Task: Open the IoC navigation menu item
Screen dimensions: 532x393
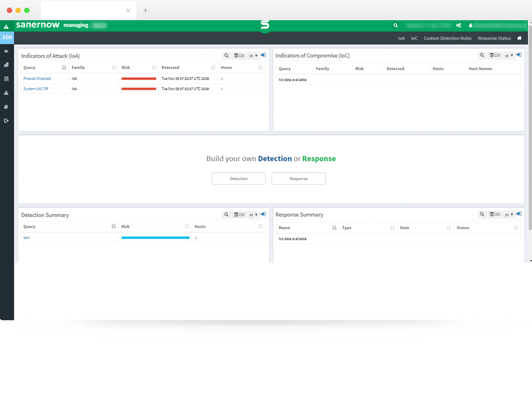Action: 414,38
